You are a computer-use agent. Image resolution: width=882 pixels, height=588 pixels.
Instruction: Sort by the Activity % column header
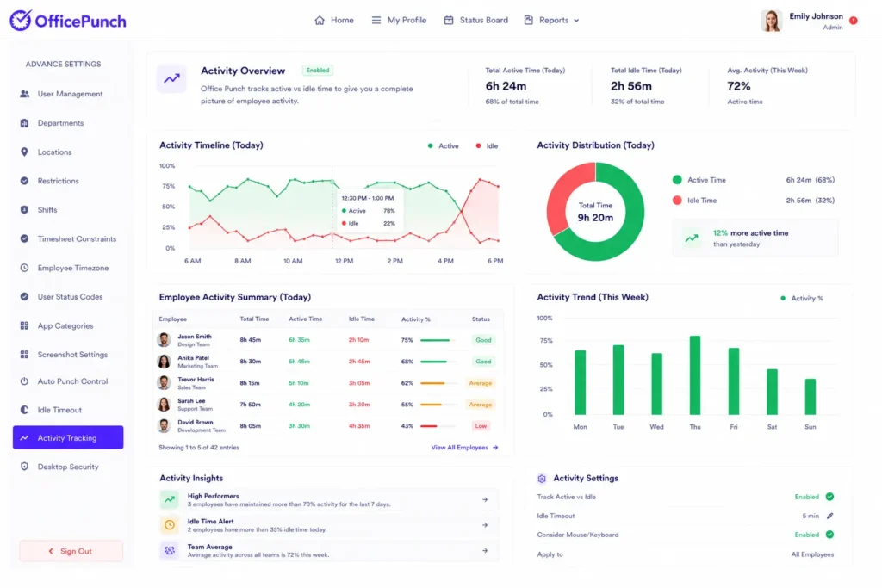point(416,319)
